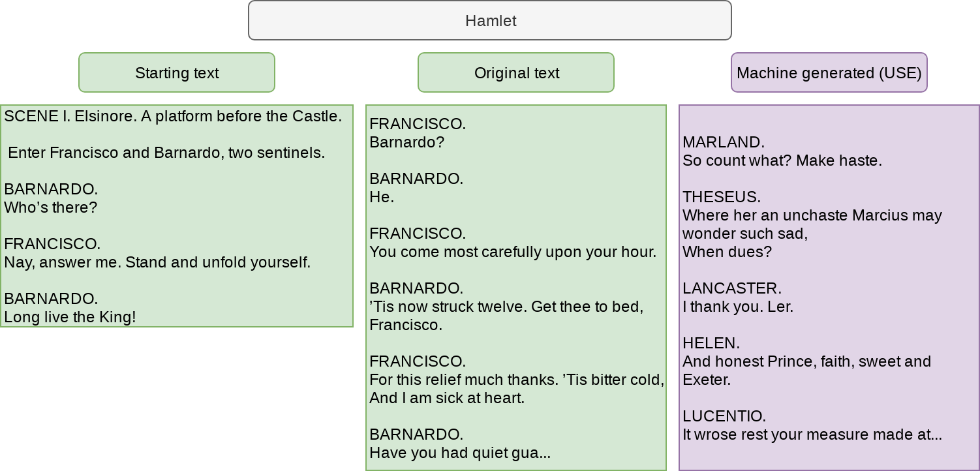Click the THESEUS speaker name
Viewport: 980px width, 471px height.
pos(722,198)
